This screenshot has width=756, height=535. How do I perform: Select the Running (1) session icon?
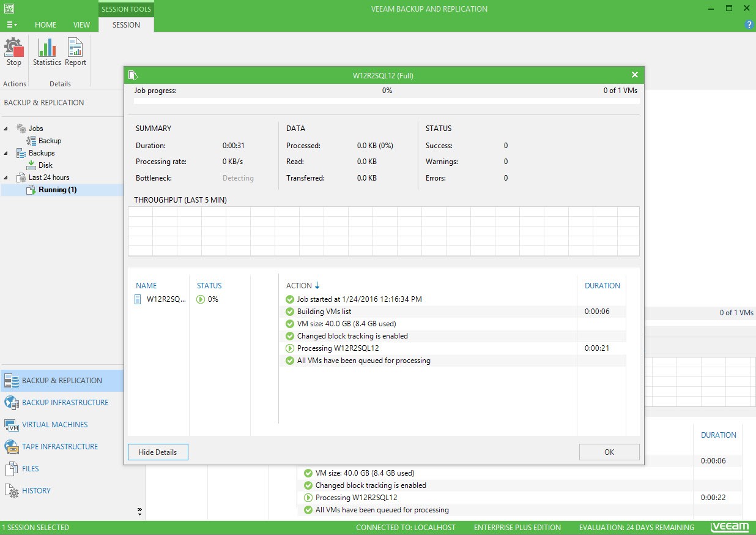tap(32, 190)
